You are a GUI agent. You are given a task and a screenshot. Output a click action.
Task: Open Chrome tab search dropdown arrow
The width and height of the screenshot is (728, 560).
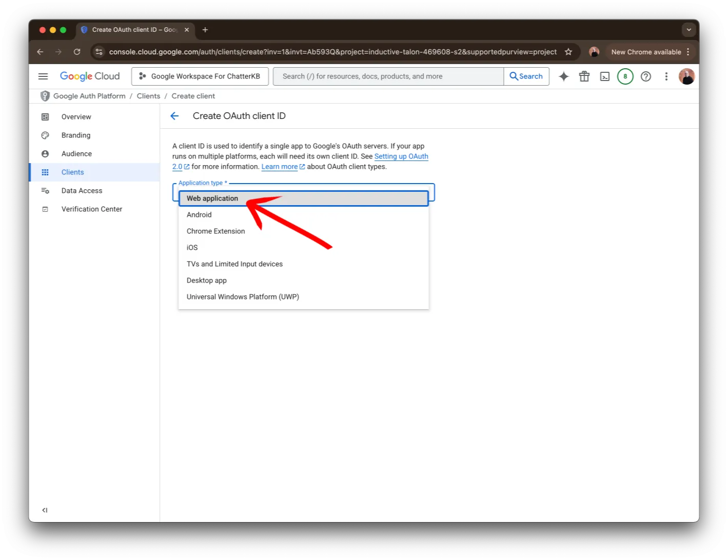(x=689, y=30)
